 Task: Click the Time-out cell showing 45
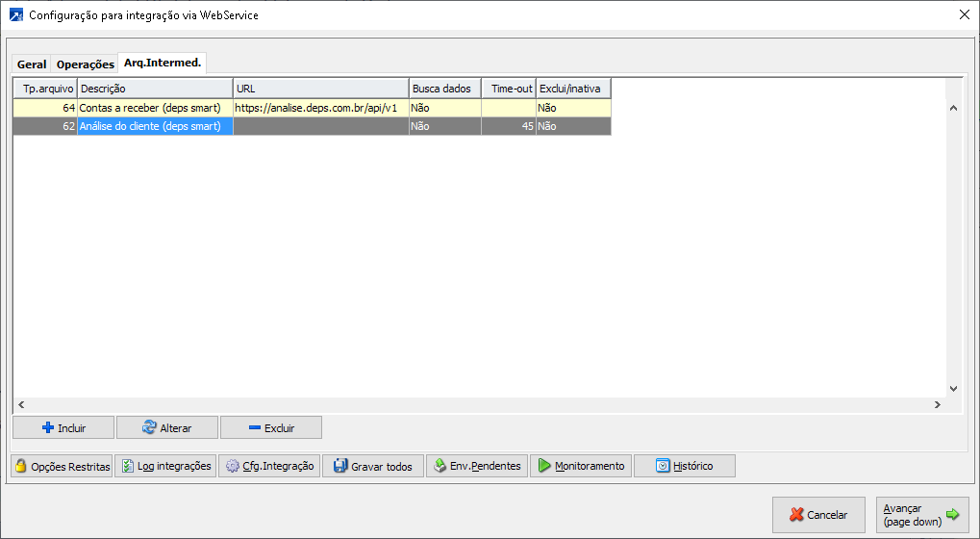pyautogui.click(x=509, y=126)
